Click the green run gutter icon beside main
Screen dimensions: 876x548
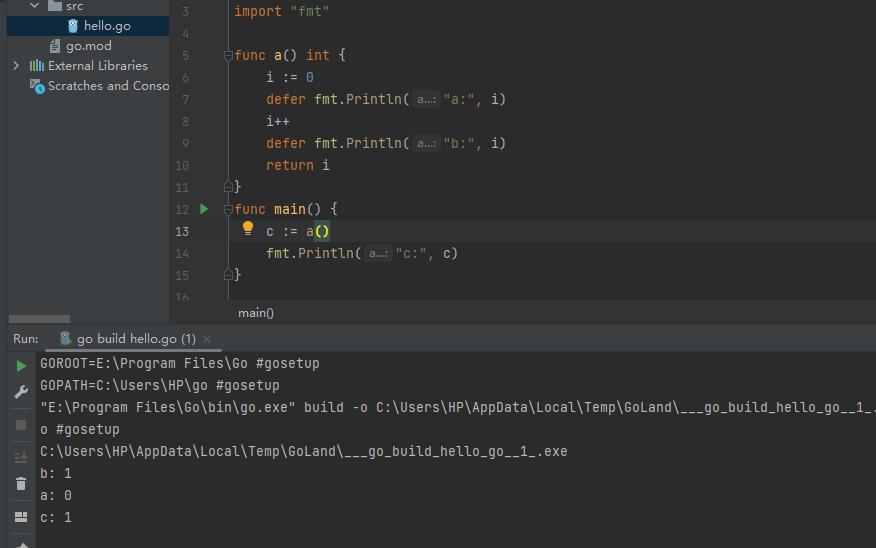pos(204,209)
